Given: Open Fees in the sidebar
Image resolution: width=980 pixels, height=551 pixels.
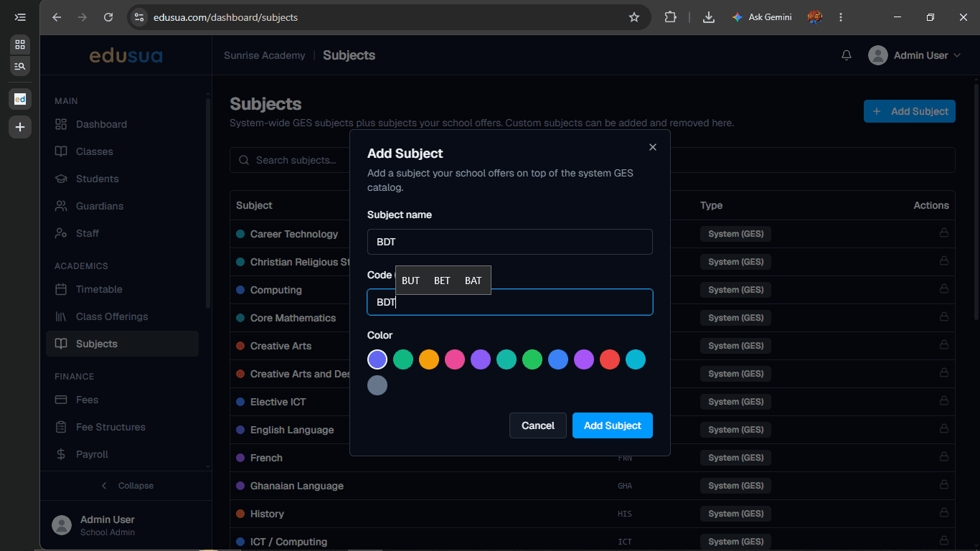Looking at the screenshot, I should 122,400.
